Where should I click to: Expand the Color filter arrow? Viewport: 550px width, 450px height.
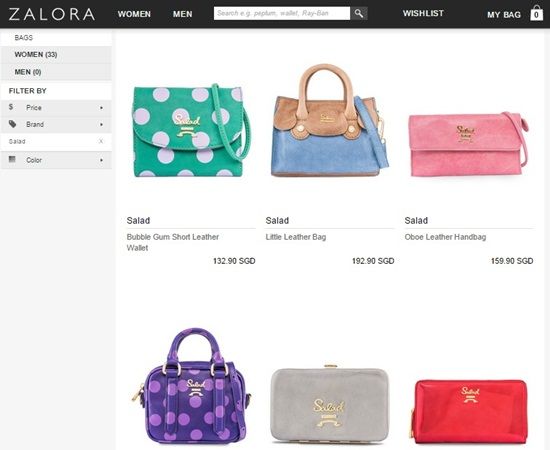101,160
